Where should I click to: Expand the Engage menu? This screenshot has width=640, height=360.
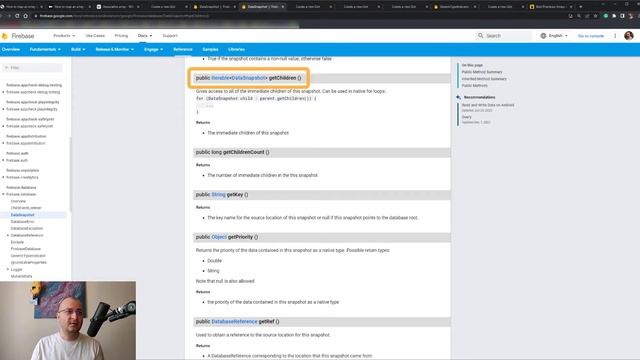point(153,49)
